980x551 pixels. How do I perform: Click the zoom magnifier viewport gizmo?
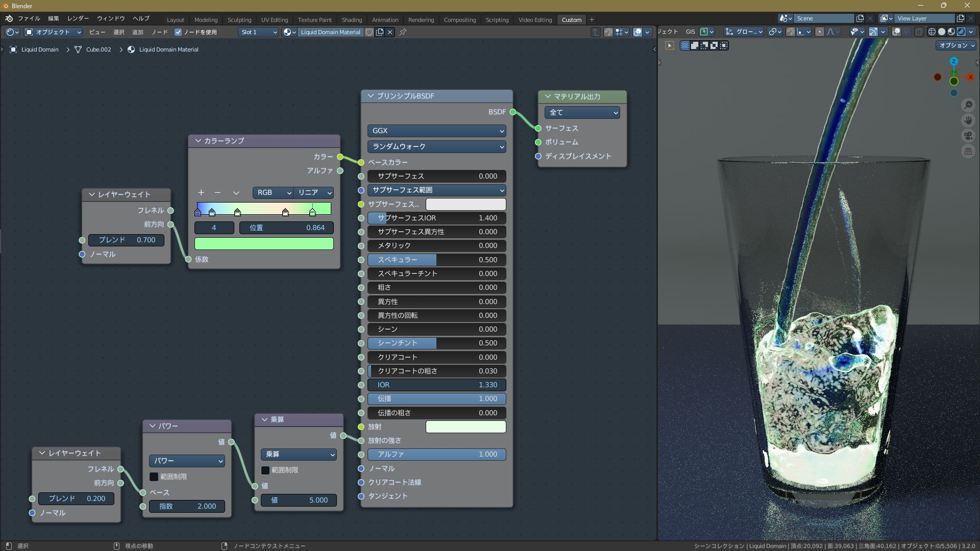coord(968,105)
